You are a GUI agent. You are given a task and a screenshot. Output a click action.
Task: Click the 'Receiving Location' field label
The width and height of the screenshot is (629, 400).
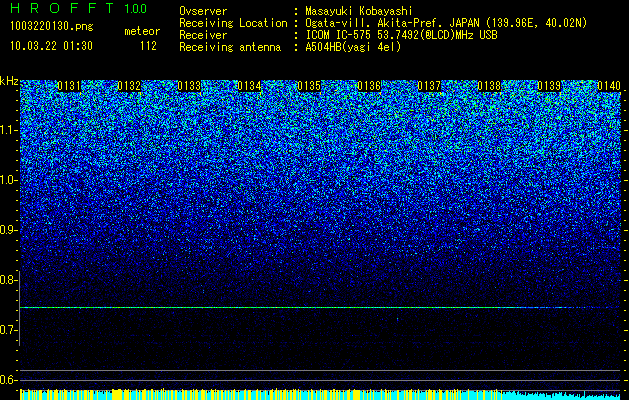(233, 23)
